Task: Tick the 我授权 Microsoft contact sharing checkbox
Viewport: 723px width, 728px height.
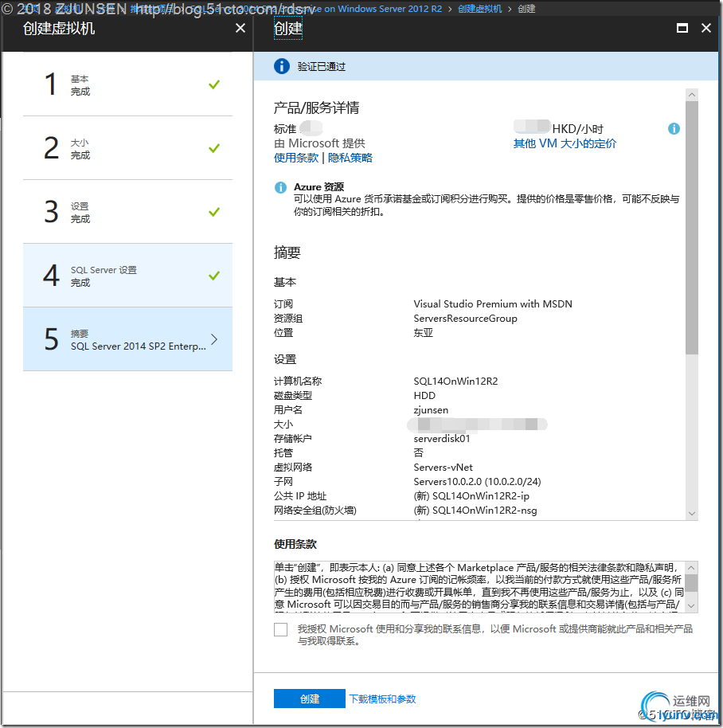Action: pyautogui.click(x=281, y=629)
